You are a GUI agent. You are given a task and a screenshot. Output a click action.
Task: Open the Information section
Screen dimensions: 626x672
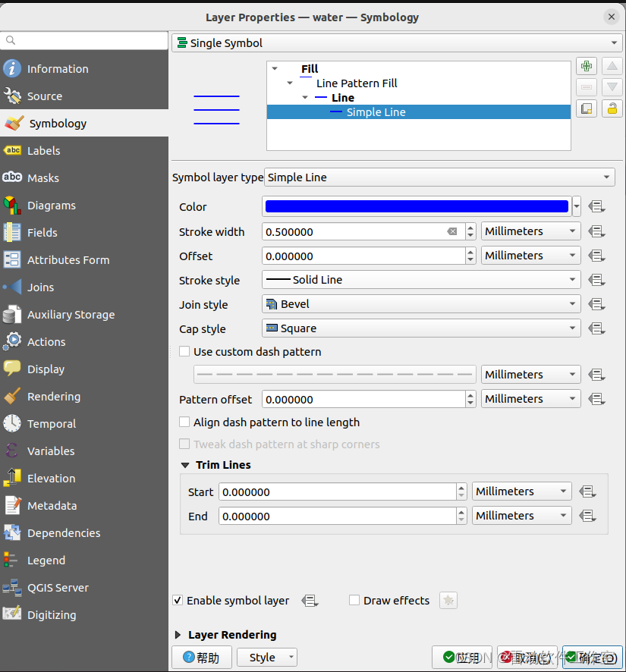[x=84, y=68]
